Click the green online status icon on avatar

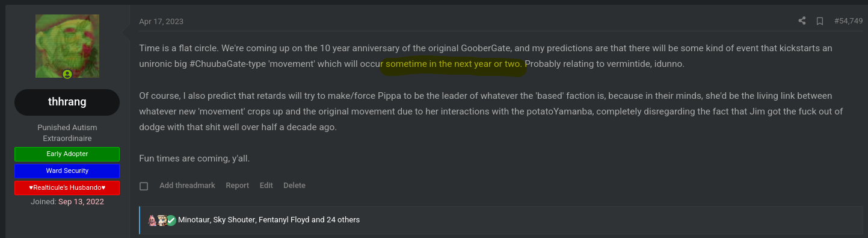pyautogui.click(x=67, y=74)
